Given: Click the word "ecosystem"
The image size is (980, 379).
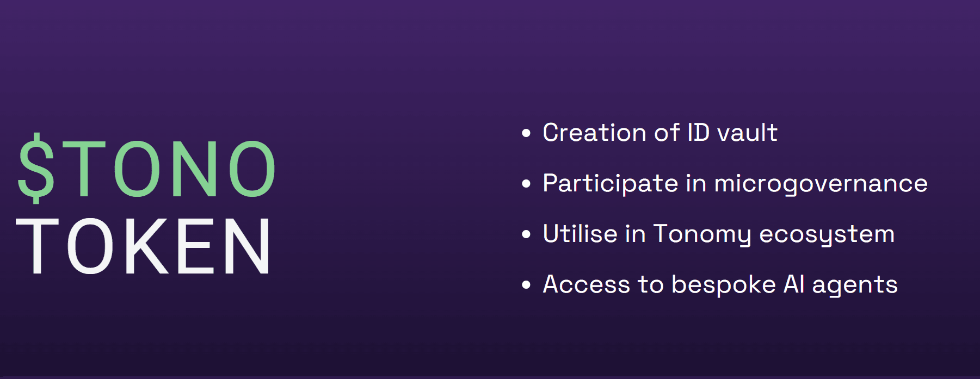Looking at the screenshot, I should [x=827, y=234].
